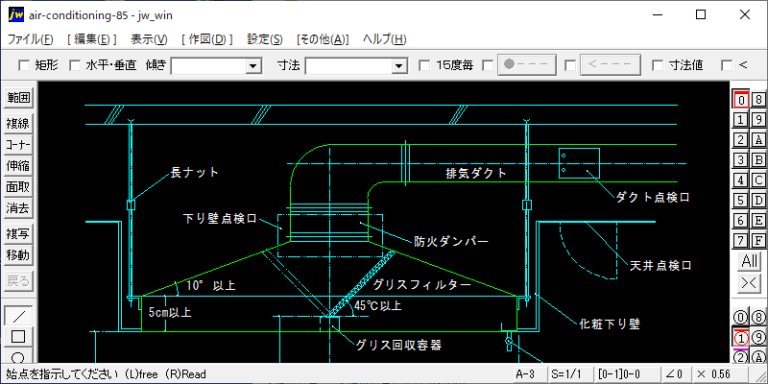The image size is (768, 384).
Task: Click the A-3 paper size status cell
Action: point(529,375)
